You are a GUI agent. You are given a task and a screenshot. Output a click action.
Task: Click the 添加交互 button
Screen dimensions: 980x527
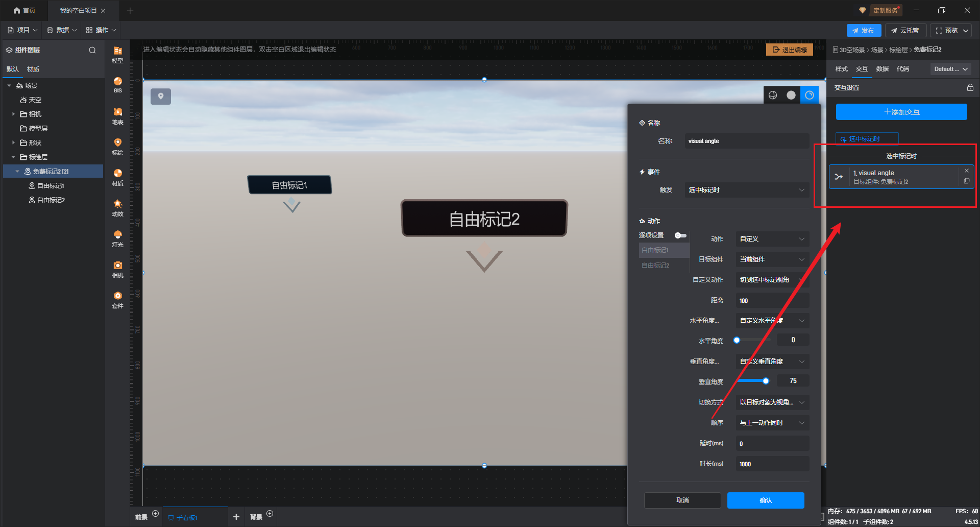pyautogui.click(x=901, y=112)
